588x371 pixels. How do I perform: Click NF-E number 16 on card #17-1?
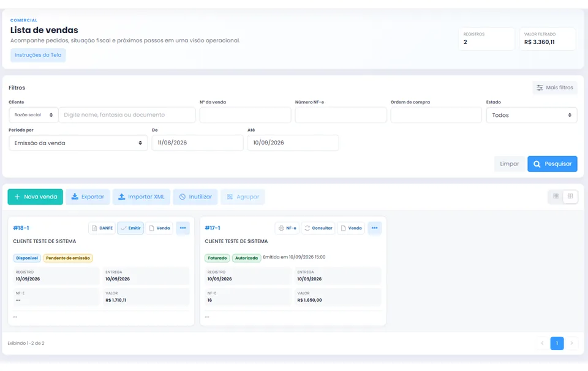tap(209, 300)
